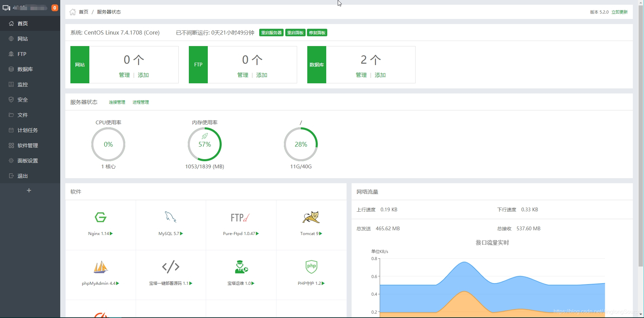Screen dimensions: 644x318
Task: Click the green FTP card tile
Action: pyautogui.click(x=198, y=65)
